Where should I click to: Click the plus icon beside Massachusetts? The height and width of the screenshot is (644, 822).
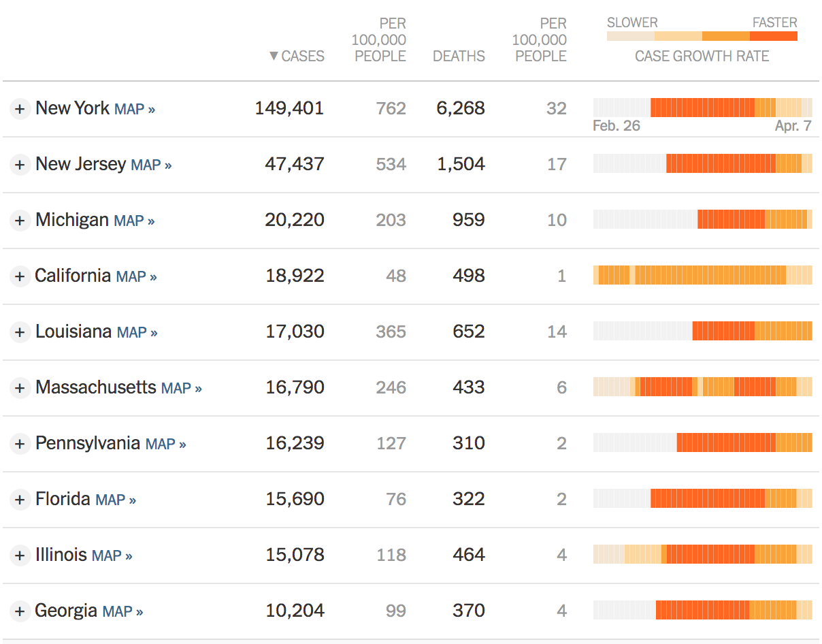(20, 388)
